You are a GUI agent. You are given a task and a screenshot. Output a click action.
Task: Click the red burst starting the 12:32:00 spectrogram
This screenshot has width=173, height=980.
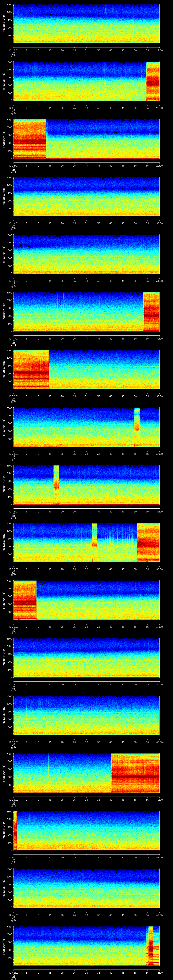pos(31,369)
